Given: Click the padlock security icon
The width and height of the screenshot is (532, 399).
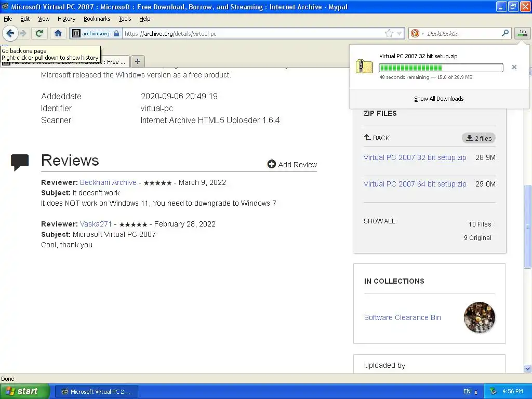Looking at the screenshot, I should tap(116, 33).
